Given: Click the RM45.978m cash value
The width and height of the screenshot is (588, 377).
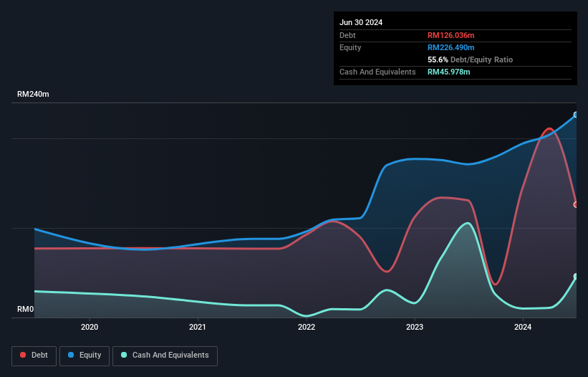Looking at the screenshot, I should click(448, 72).
